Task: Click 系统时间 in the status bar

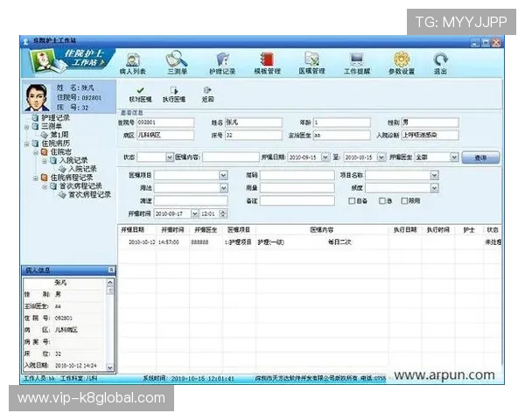Action: click(188, 379)
